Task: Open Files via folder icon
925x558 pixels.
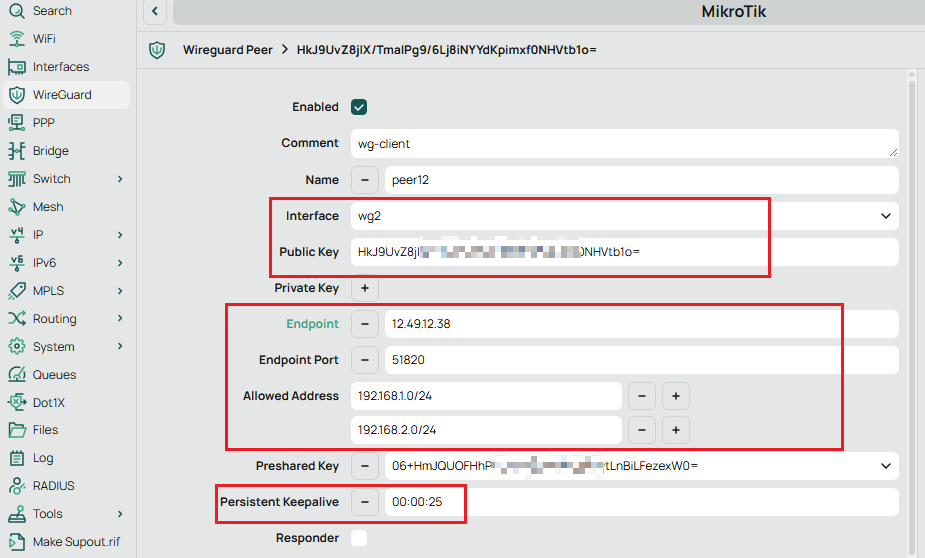Action: (17, 430)
